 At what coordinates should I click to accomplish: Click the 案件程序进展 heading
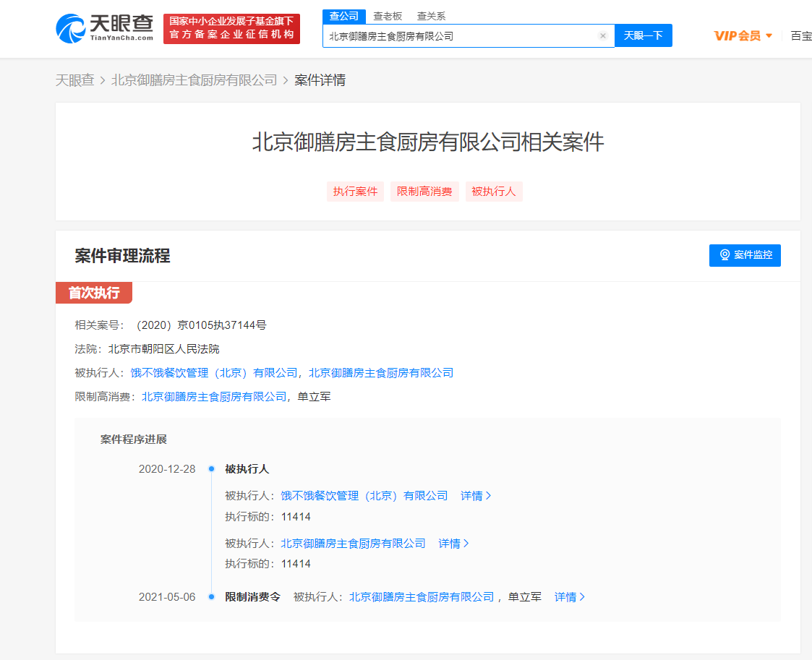click(134, 440)
